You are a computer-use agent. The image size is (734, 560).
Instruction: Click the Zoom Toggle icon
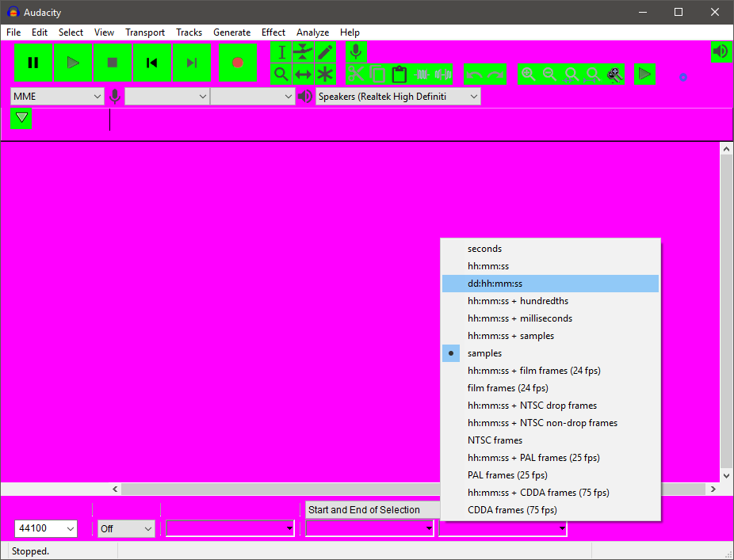[x=614, y=74]
